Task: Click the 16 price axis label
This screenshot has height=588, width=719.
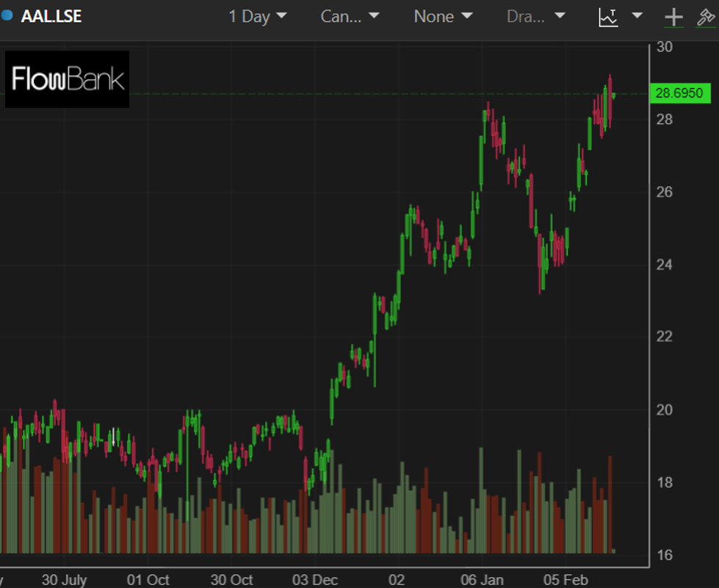Action: [x=665, y=555]
